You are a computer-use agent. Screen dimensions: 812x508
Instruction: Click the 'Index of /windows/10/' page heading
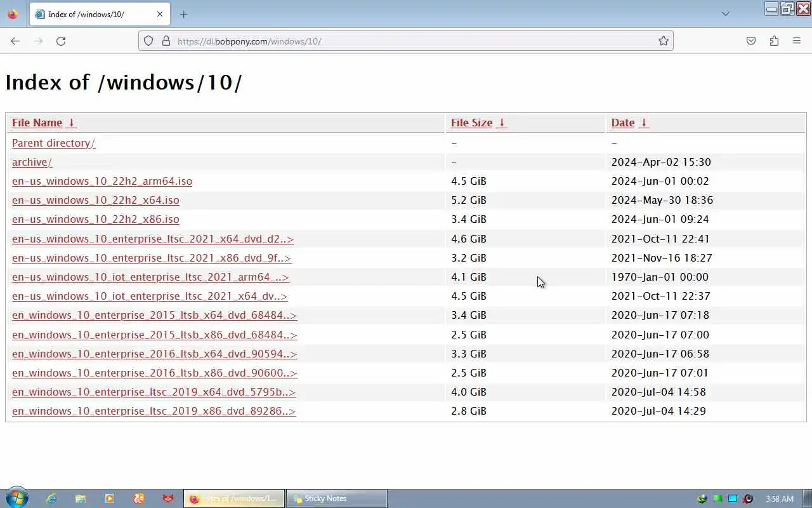(x=124, y=83)
